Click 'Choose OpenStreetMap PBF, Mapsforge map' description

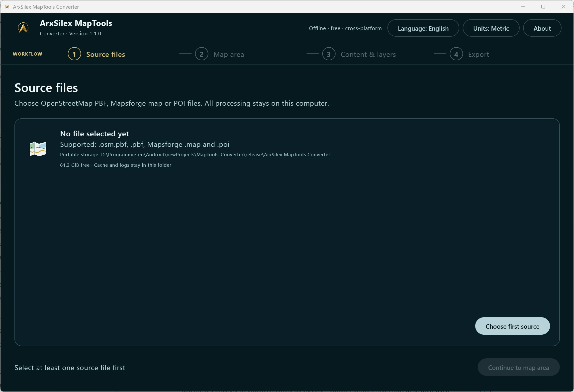(172, 103)
